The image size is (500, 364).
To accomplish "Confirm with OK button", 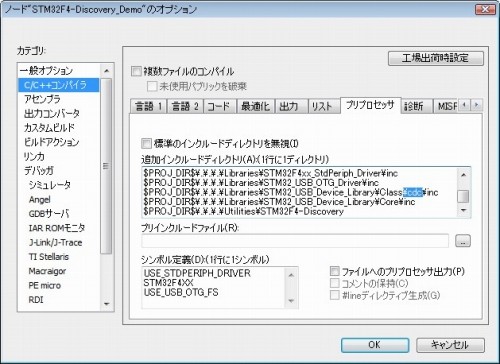I will (x=375, y=345).
